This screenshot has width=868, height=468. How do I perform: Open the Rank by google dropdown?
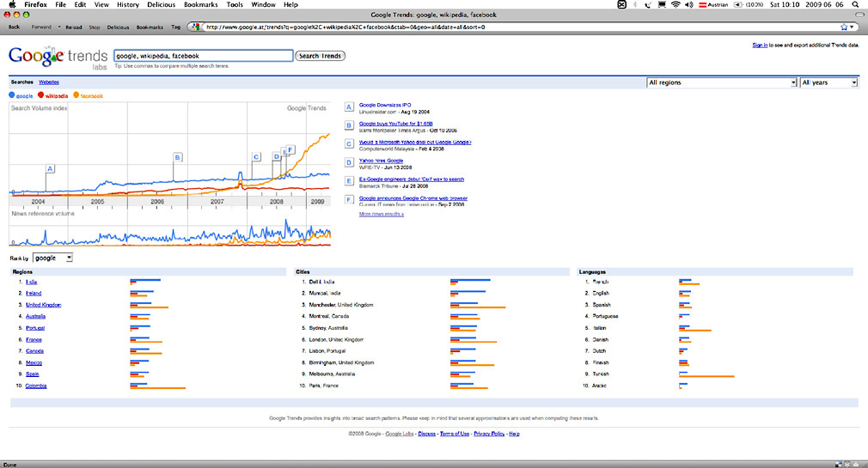click(53, 258)
